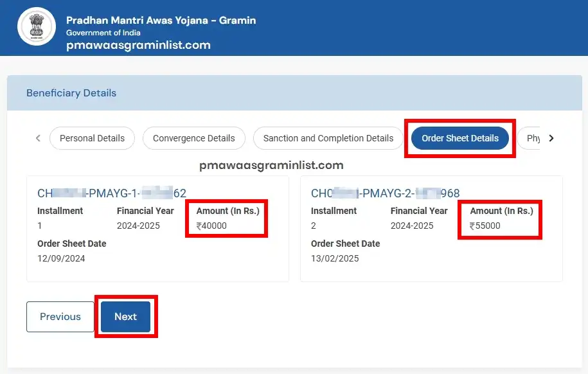
Task: Click Amount (In Rs.) label above ₹40000
Action: [228, 211]
